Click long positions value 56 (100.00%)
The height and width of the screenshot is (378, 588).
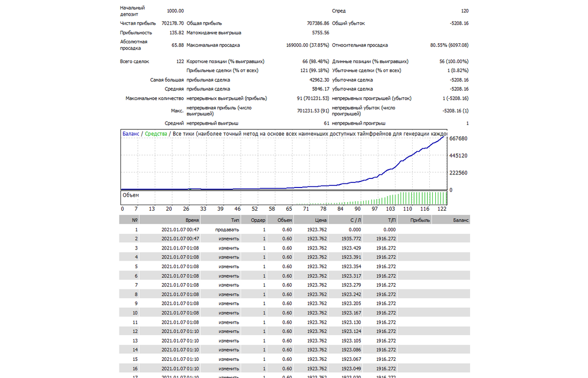[x=454, y=61]
